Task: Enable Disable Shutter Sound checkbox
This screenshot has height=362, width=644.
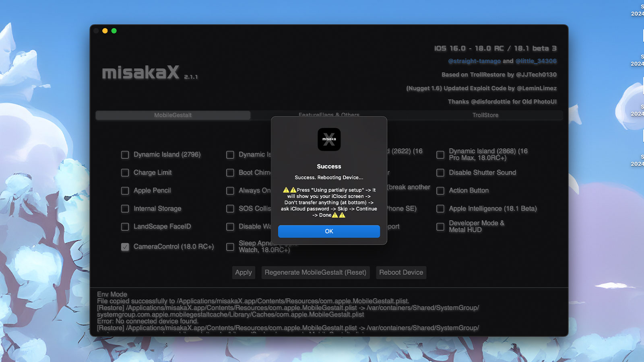Action: pos(440,173)
